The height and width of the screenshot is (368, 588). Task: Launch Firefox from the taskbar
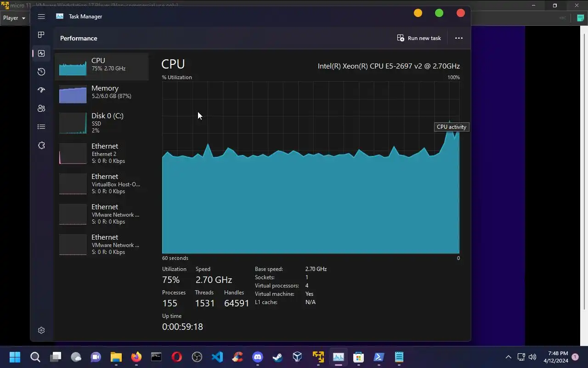coord(136,357)
